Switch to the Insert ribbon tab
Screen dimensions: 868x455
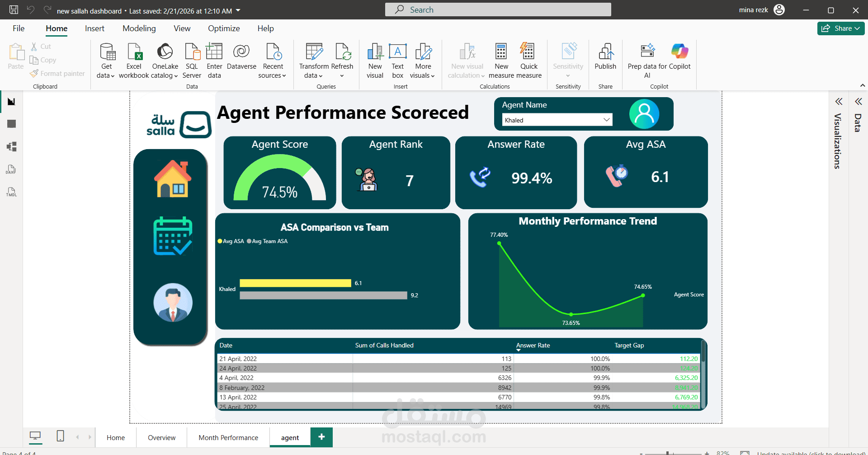(x=94, y=28)
